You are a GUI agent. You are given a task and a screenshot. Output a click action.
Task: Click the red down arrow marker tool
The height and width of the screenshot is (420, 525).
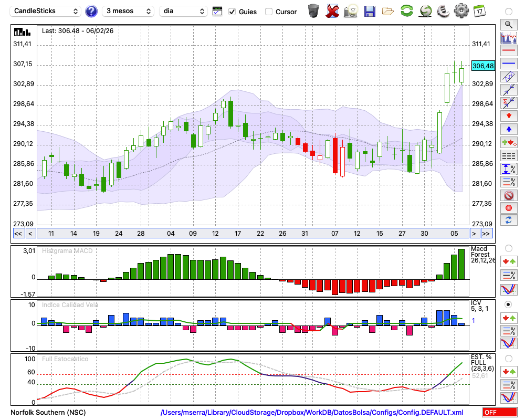click(508, 116)
